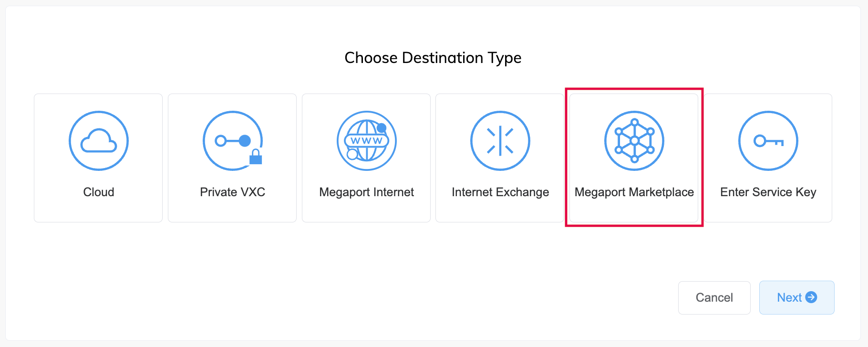Click the Cloud destination icon

[98, 140]
